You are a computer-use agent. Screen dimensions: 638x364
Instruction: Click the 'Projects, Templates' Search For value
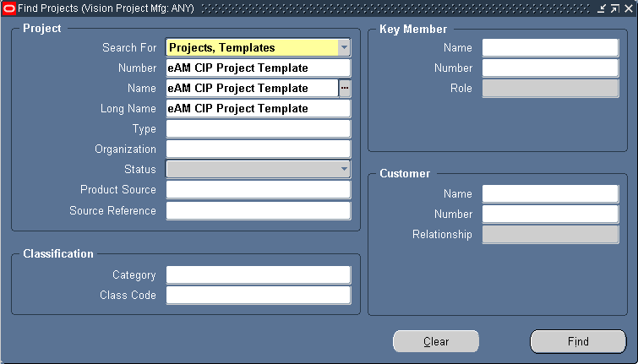pyautogui.click(x=222, y=47)
